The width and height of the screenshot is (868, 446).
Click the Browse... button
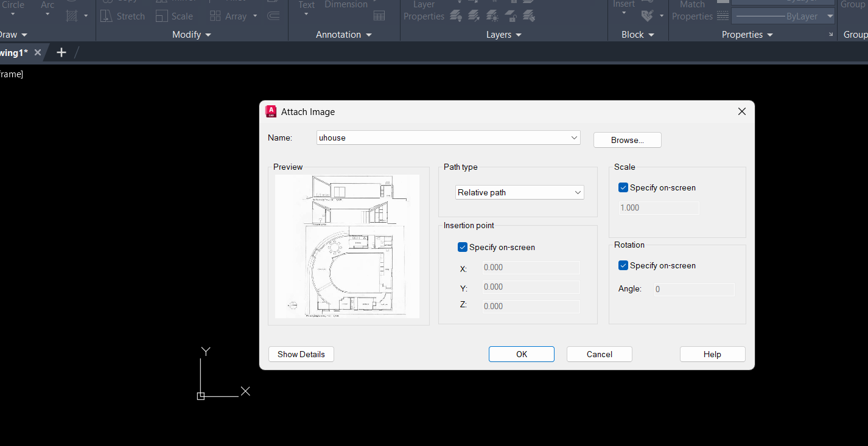pyautogui.click(x=627, y=140)
